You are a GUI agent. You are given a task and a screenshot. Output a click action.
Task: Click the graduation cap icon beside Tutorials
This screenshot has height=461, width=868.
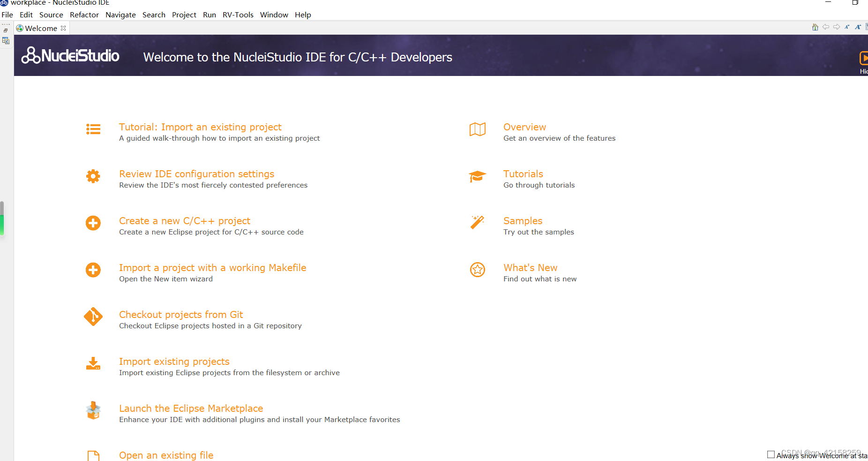tap(477, 176)
